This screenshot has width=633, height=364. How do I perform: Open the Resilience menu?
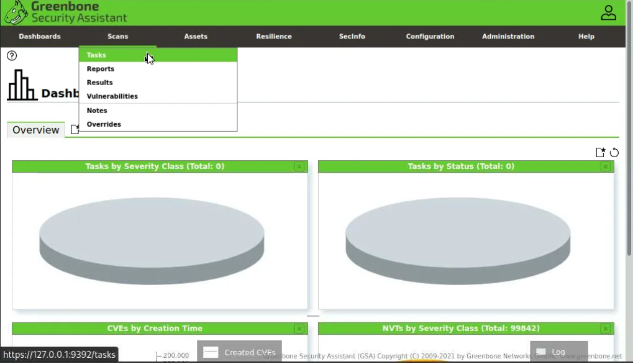(x=274, y=36)
